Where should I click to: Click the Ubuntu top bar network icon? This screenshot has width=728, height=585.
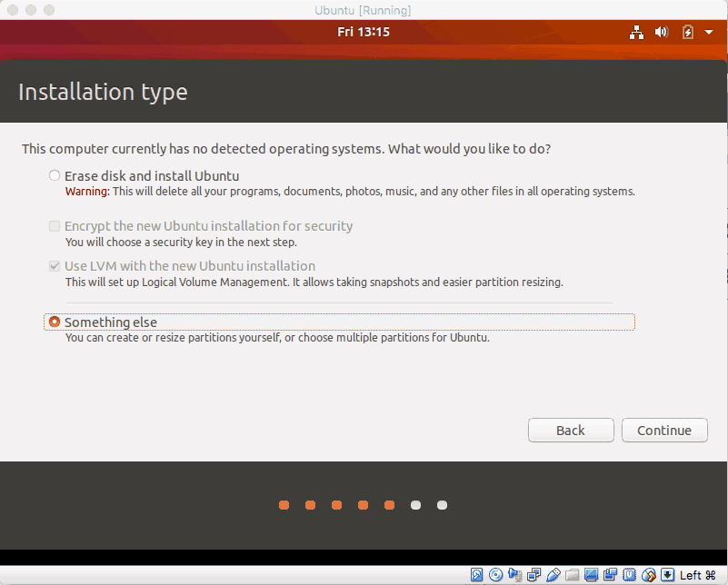tap(636, 32)
